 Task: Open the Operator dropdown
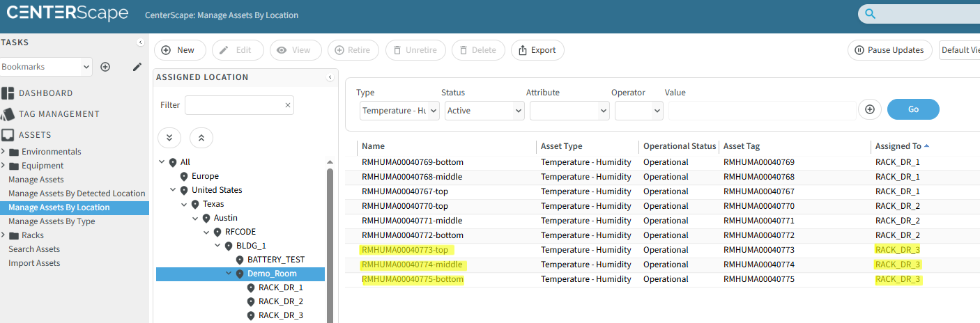tap(638, 110)
